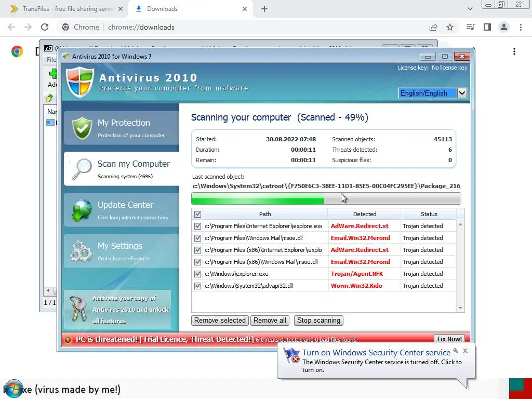Click the Windows Start orb
Screen dimensions: 532x399
pos(14,389)
